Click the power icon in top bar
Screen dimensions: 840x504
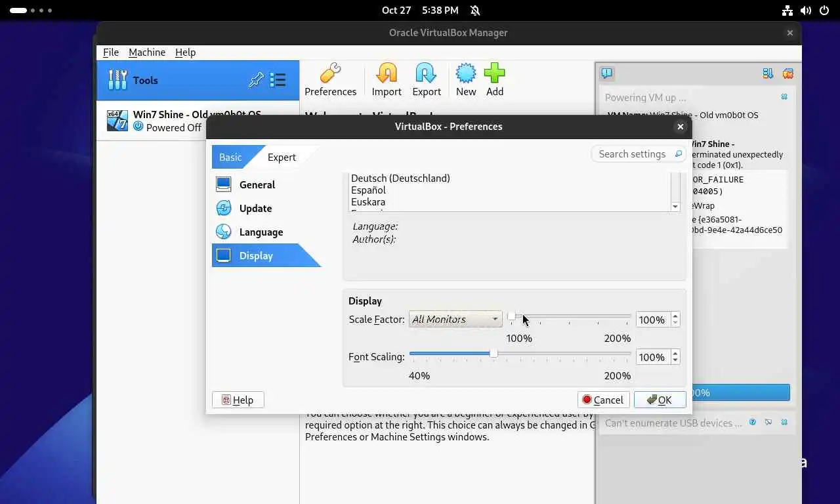824,10
